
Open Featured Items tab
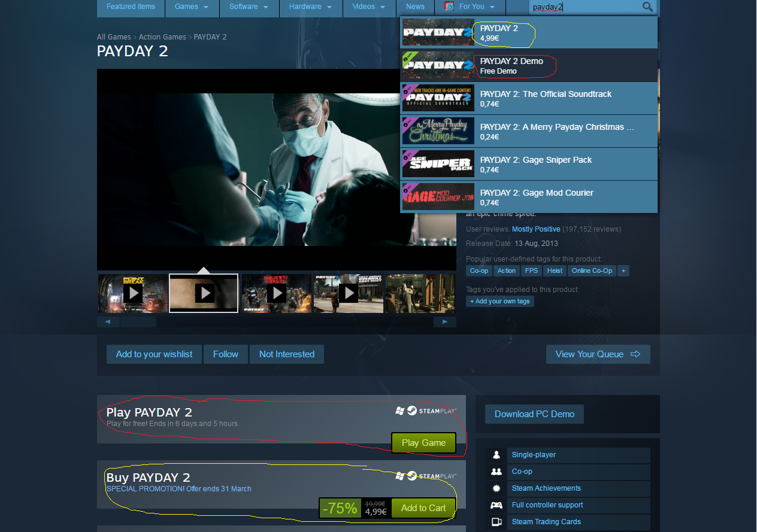(131, 7)
